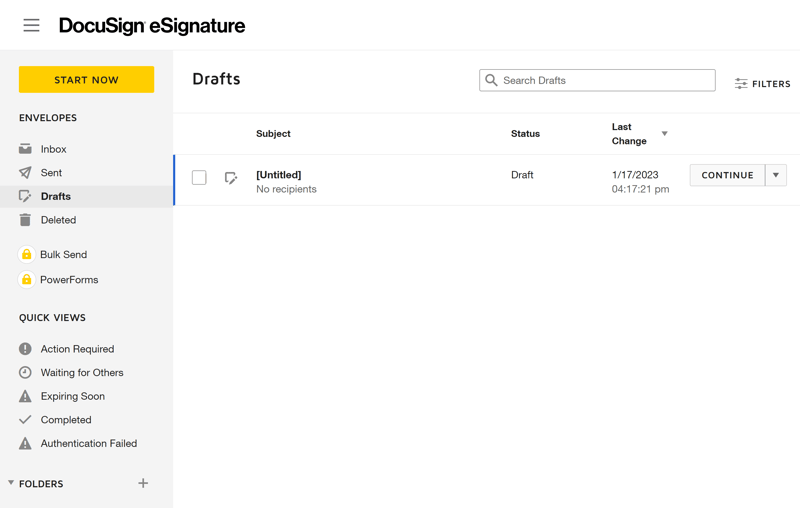
Task: Show Completed envelopes quick view
Action: point(66,420)
